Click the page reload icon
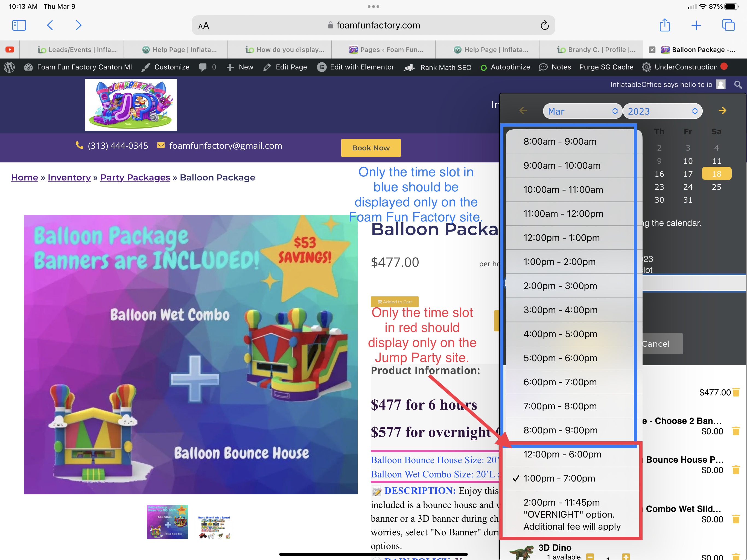747x560 pixels. click(x=544, y=25)
